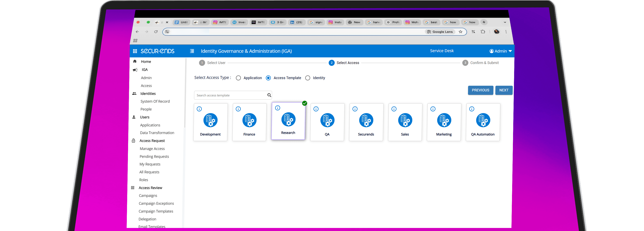Collapse sidebar with the hamburger menu icon
The width and height of the screenshot is (644, 231).
pos(192,51)
